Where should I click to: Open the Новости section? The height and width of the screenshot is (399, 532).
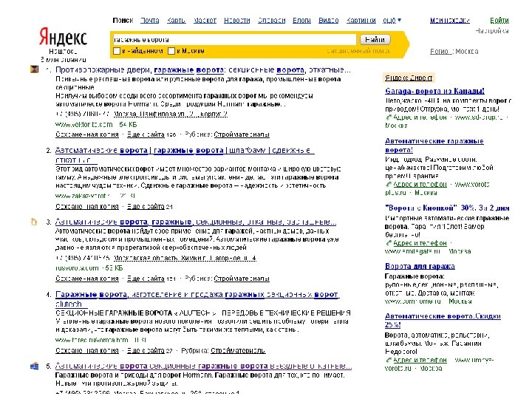click(237, 21)
